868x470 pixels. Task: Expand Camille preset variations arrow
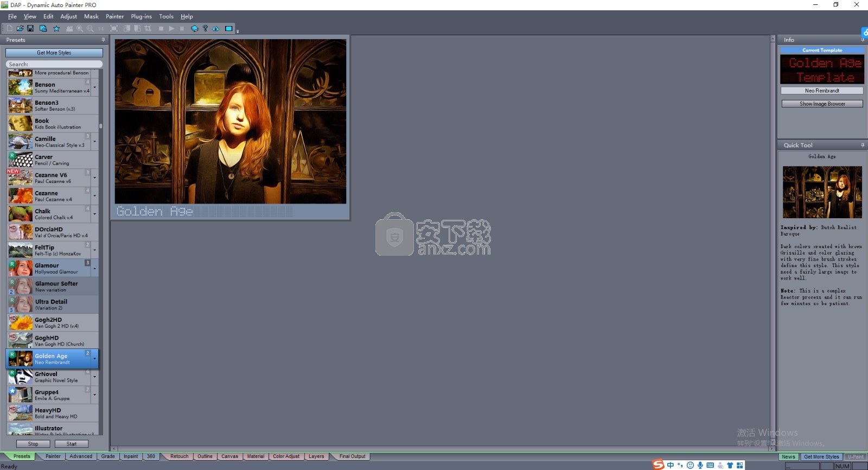coord(94,142)
